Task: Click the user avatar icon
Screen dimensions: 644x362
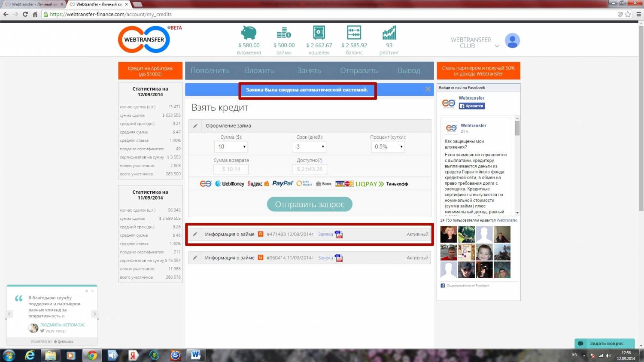Action: click(512, 41)
